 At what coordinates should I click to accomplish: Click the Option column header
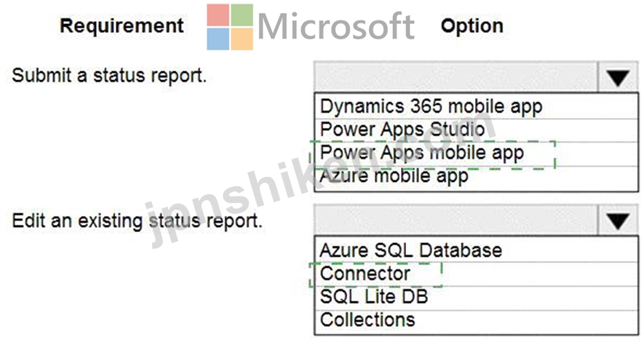click(x=472, y=26)
